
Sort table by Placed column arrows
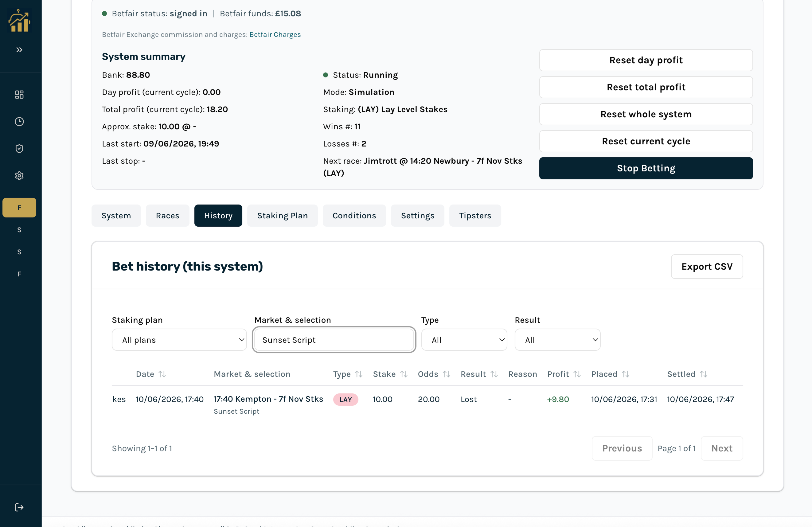(625, 374)
